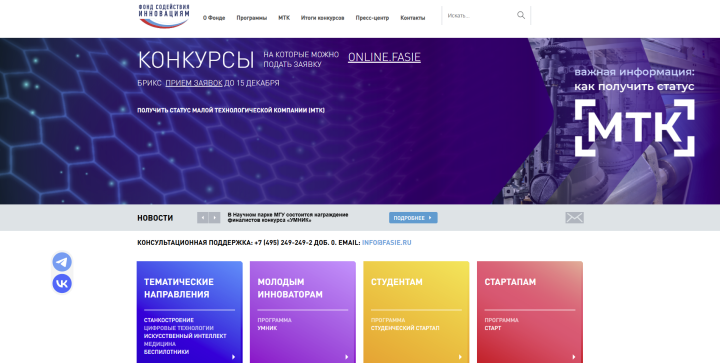The image size is (720, 363).
Task: Click arrow on Молодым инноваторам card
Action: tap(347, 357)
